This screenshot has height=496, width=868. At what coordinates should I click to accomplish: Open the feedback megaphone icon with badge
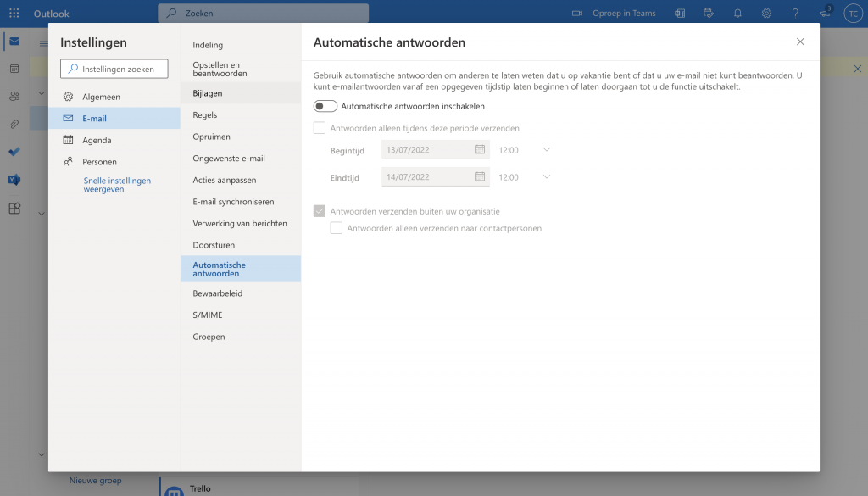tap(825, 12)
